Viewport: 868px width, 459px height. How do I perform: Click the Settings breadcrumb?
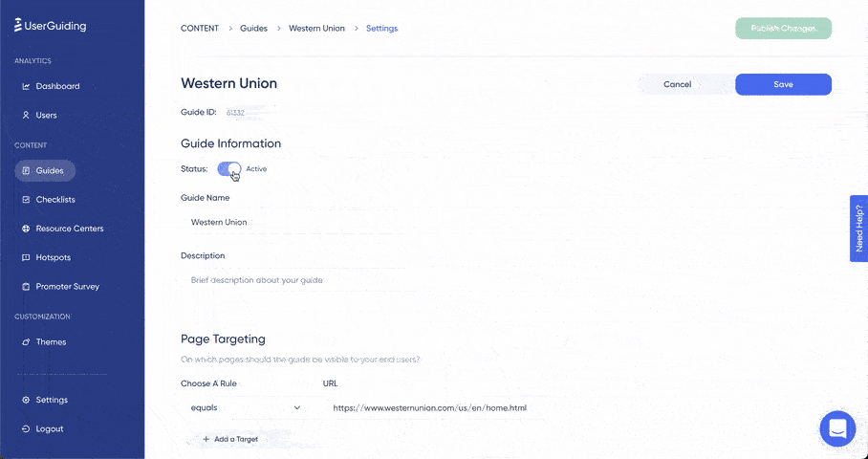coord(382,29)
